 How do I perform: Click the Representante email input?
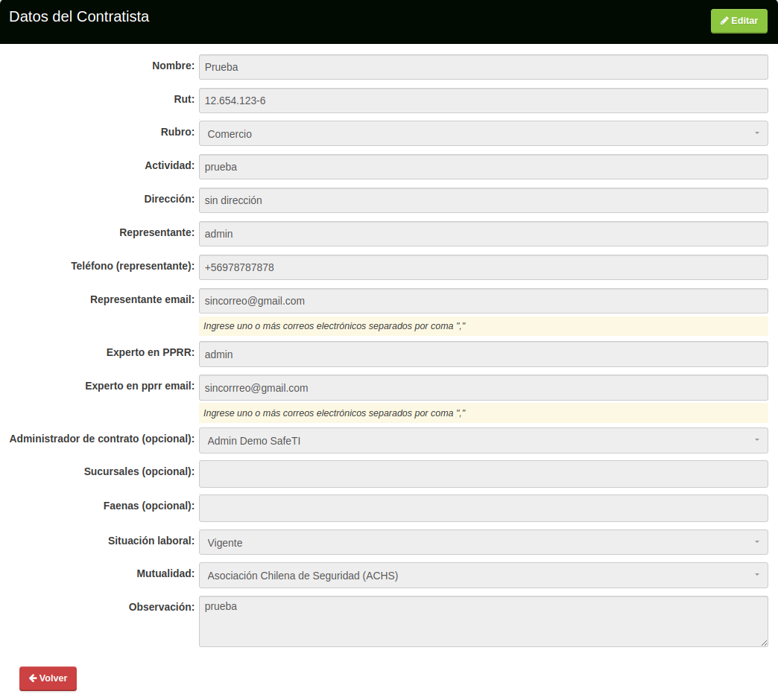[483, 301]
